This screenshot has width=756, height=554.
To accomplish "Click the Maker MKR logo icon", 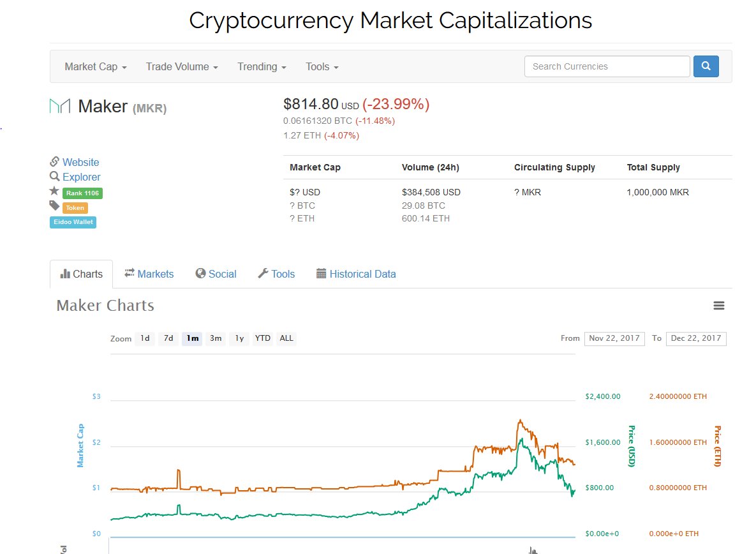I will click(x=60, y=105).
